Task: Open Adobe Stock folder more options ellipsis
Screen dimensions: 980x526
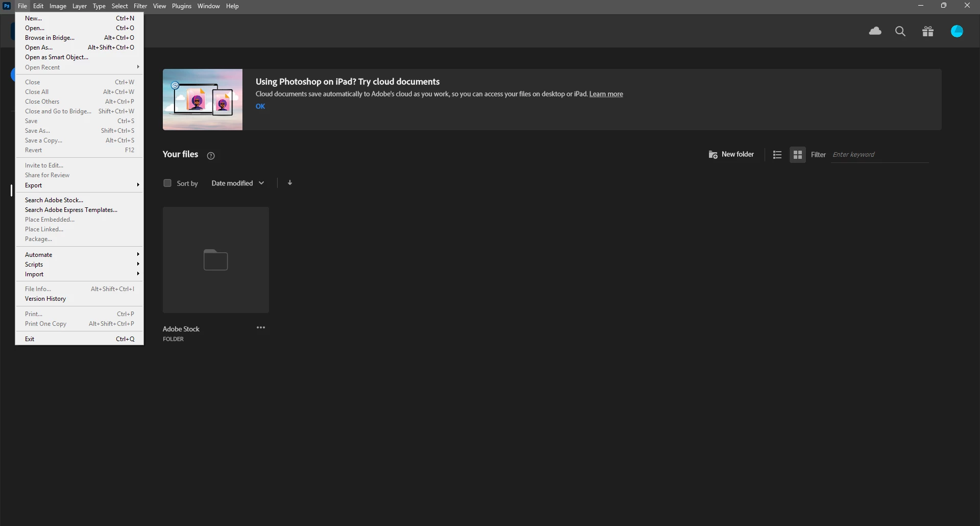Action: (261, 328)
